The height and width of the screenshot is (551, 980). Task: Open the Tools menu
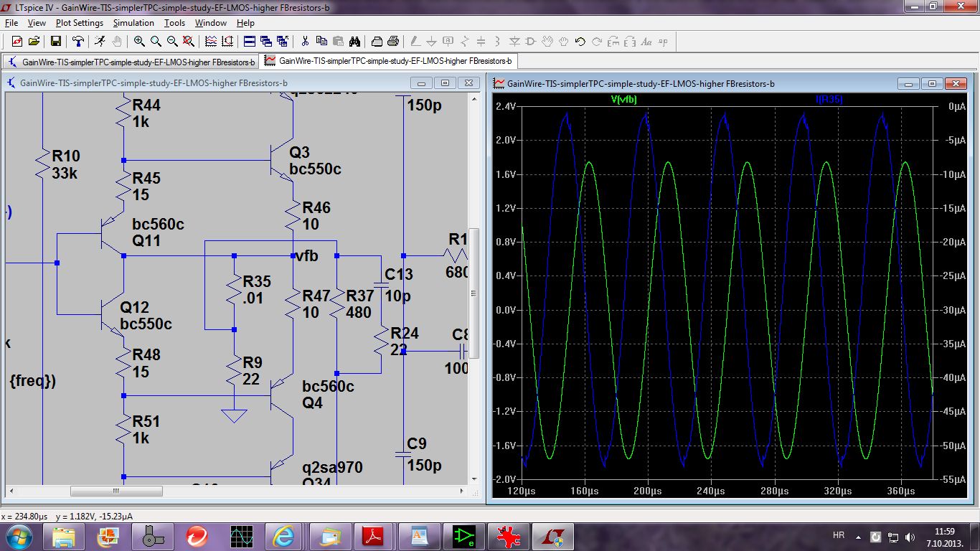point(174,23)
